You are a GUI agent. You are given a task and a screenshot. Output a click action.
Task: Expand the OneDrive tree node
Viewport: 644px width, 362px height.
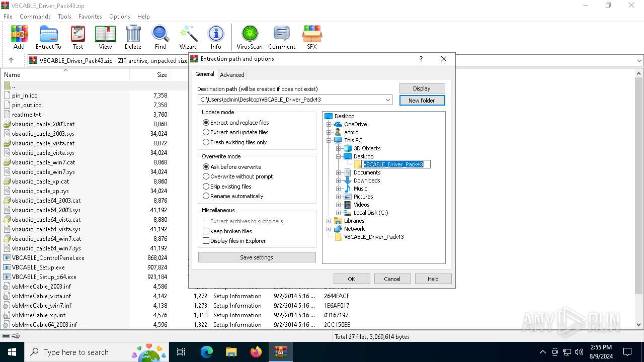[329, 124]
